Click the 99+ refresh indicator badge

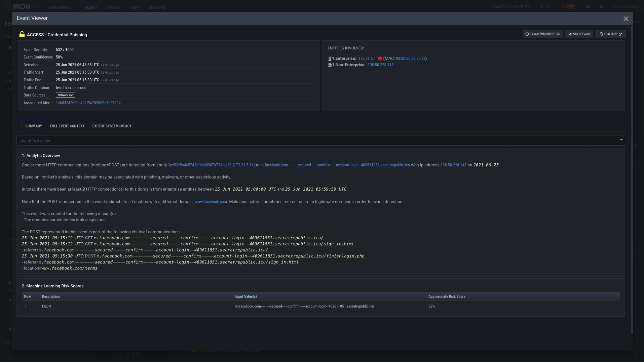pos(571,6)
